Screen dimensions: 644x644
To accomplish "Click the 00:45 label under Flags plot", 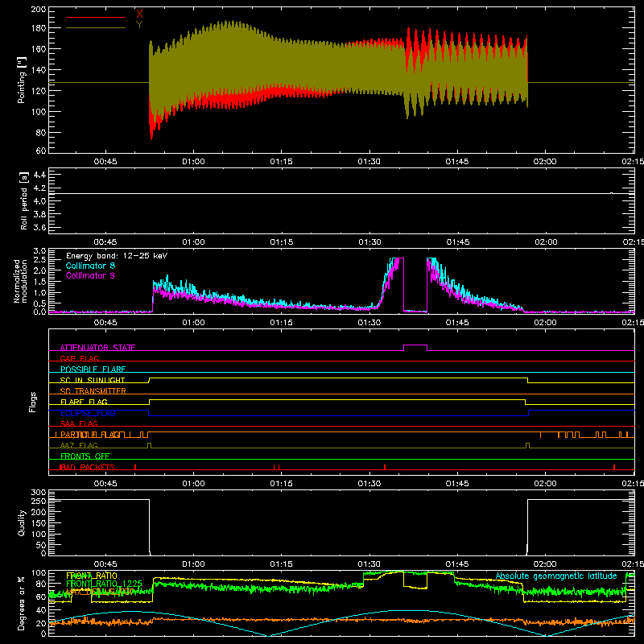I will [105, 484].
